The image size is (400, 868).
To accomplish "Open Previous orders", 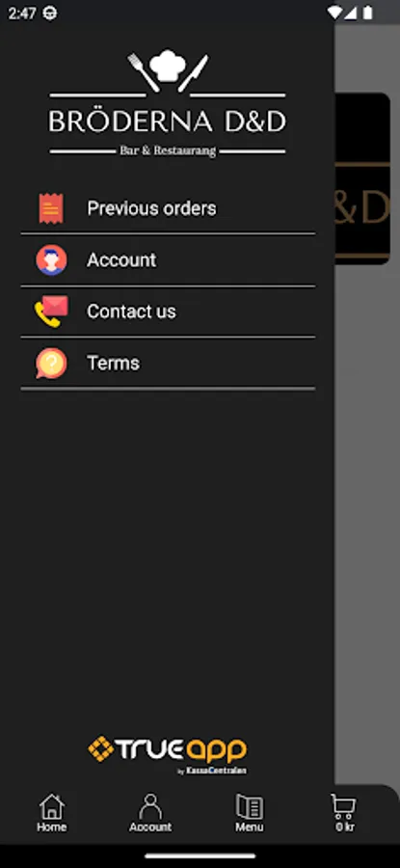I will point(151,208).
